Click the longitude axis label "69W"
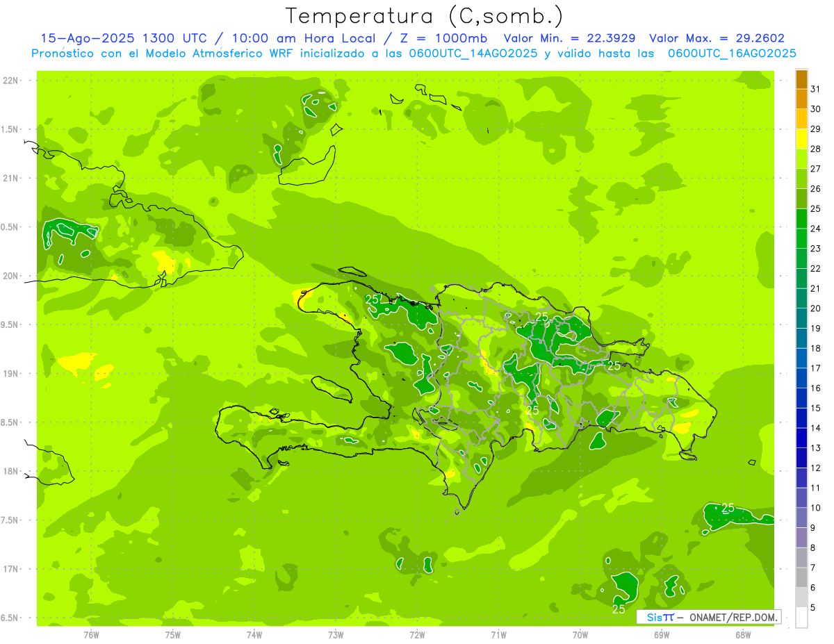This screenshot has height=644, width=834. pos(662,634)
